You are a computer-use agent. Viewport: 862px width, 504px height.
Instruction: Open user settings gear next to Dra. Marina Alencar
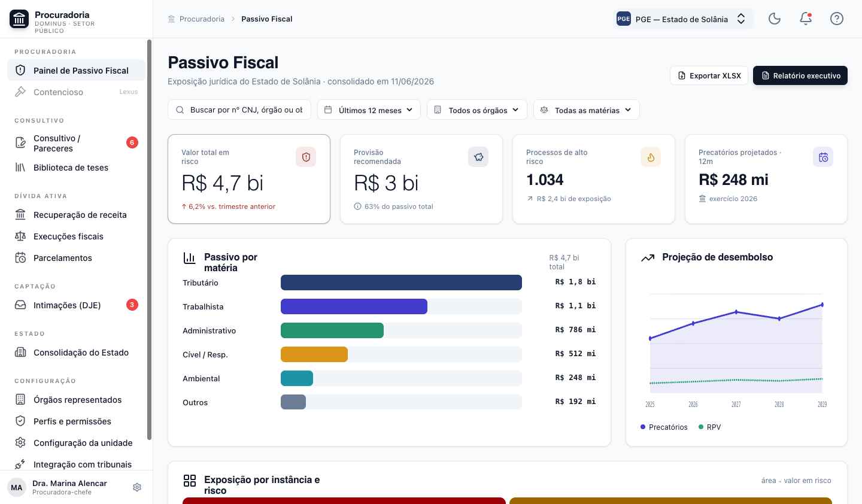[x=137, y=487]
